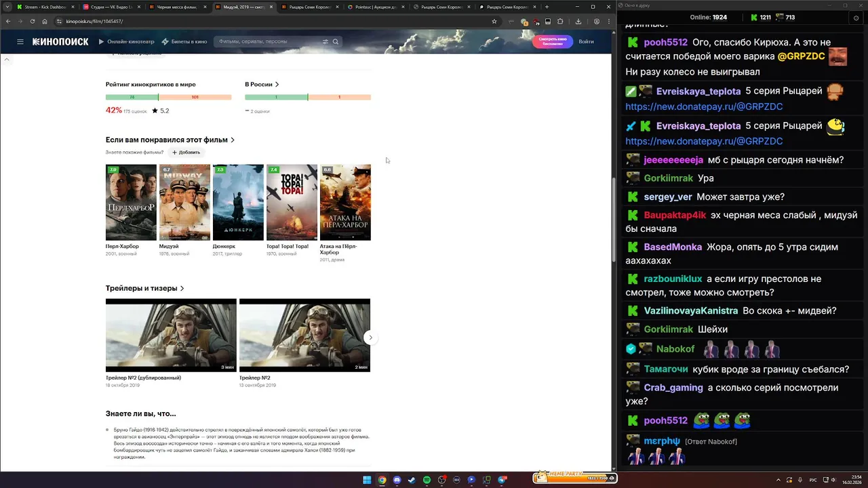Switch the РУС keyboard language

pos(813,480)
